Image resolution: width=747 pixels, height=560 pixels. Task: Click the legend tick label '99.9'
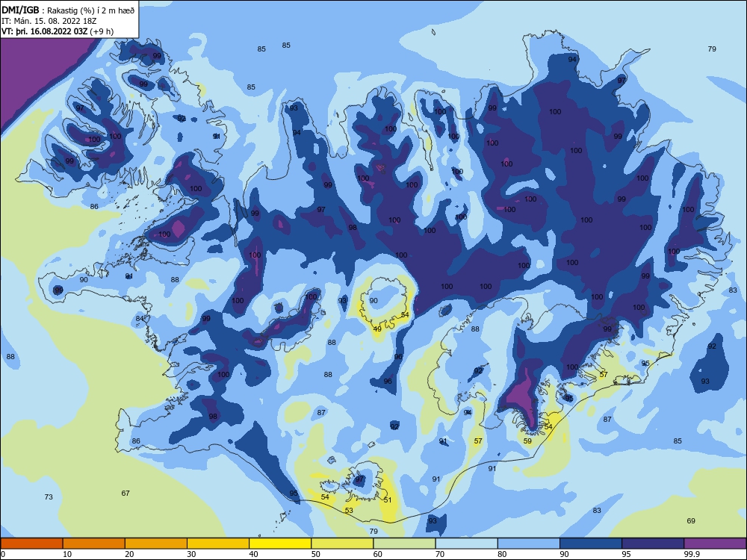pos(691,554)
